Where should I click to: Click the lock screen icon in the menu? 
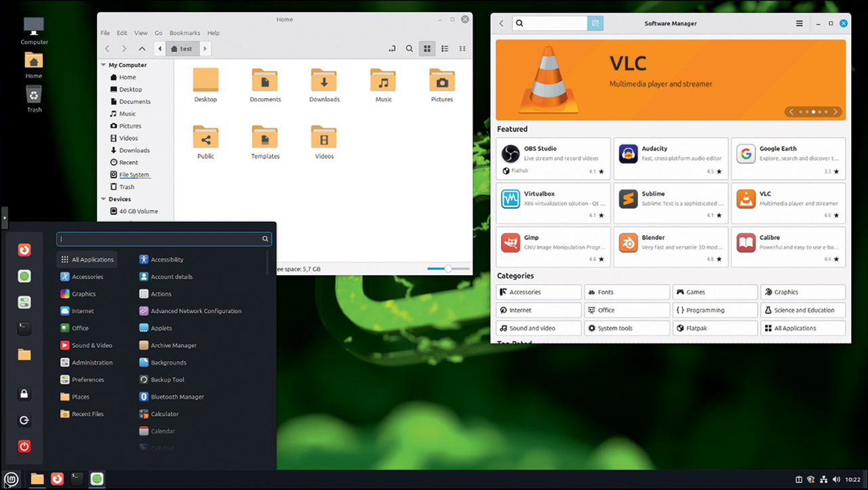pos(24,394)
